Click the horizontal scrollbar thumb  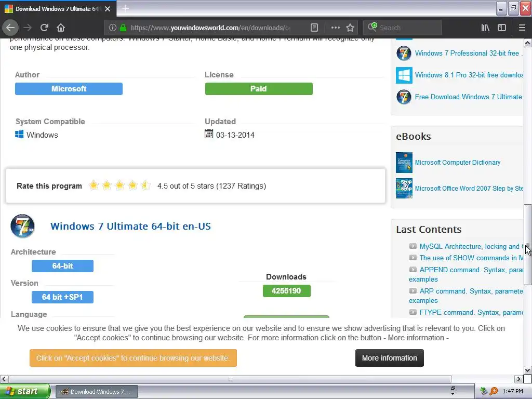(230, 379)
